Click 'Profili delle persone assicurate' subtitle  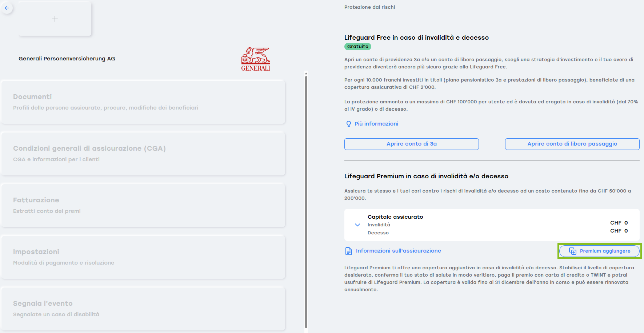tap(57, 108)
